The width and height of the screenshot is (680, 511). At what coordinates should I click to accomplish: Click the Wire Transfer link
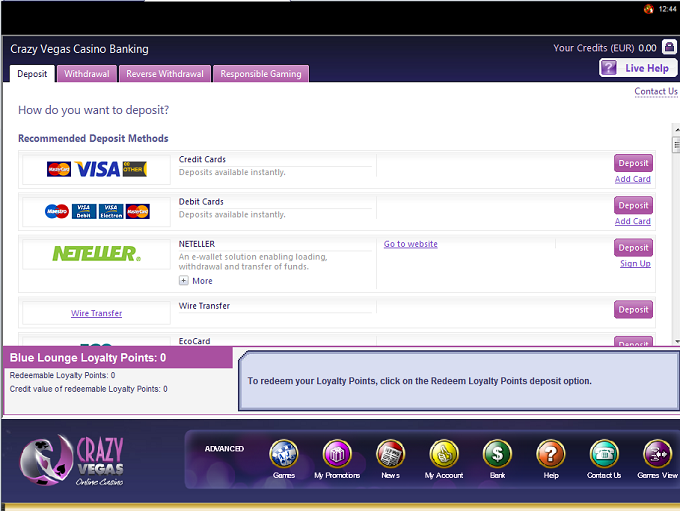pyautogui.click(x=96, y=313)
